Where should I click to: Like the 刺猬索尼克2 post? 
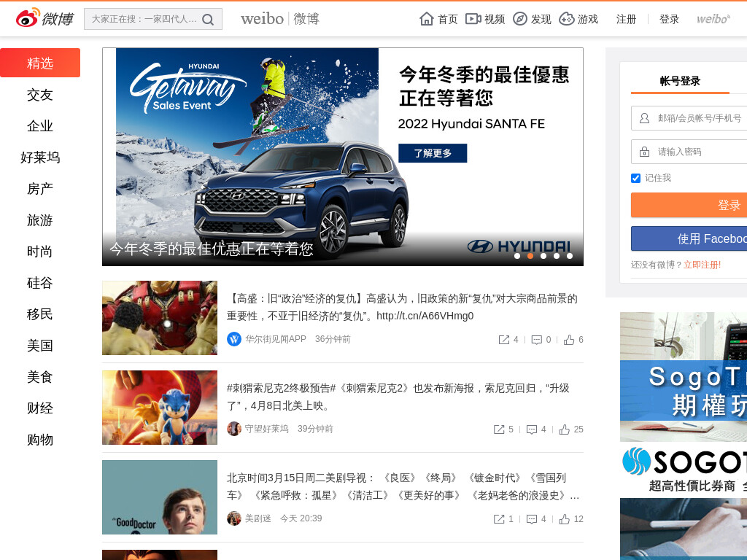[x=565, y=429]
